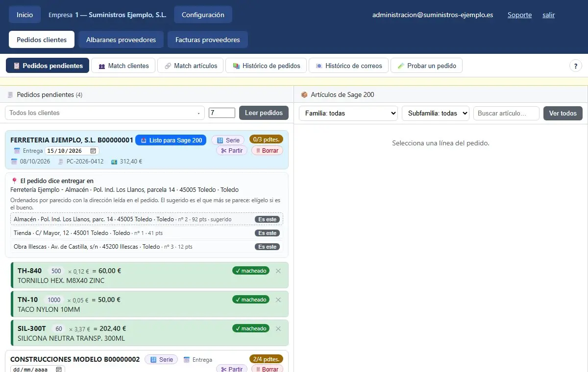
Task: Select the Pedidos pendientes sub-tab
Action: pyautogui.click(x=48, y=66)
